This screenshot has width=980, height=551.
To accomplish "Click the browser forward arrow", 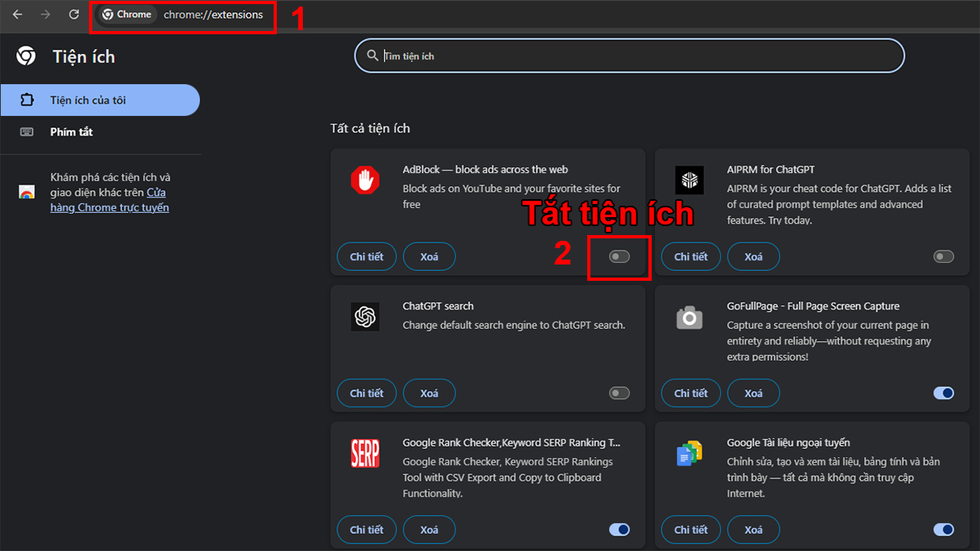I will pos(46,15).
